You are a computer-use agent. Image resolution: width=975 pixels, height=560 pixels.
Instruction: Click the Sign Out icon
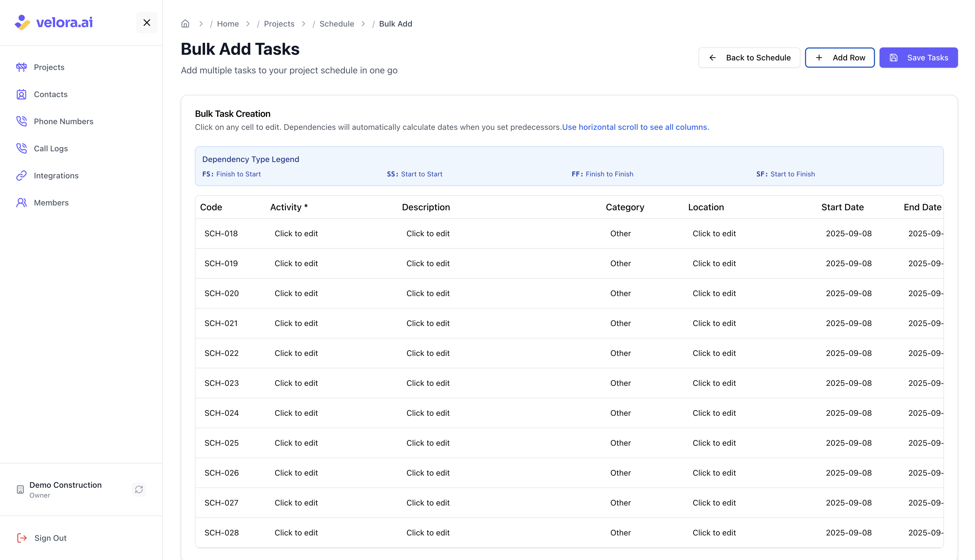[22, 538]
